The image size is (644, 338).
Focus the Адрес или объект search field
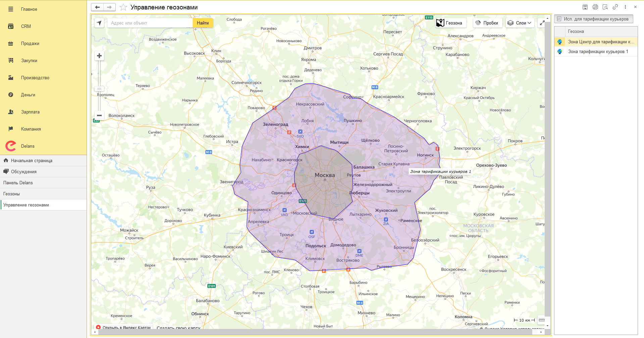pos(150,23)
